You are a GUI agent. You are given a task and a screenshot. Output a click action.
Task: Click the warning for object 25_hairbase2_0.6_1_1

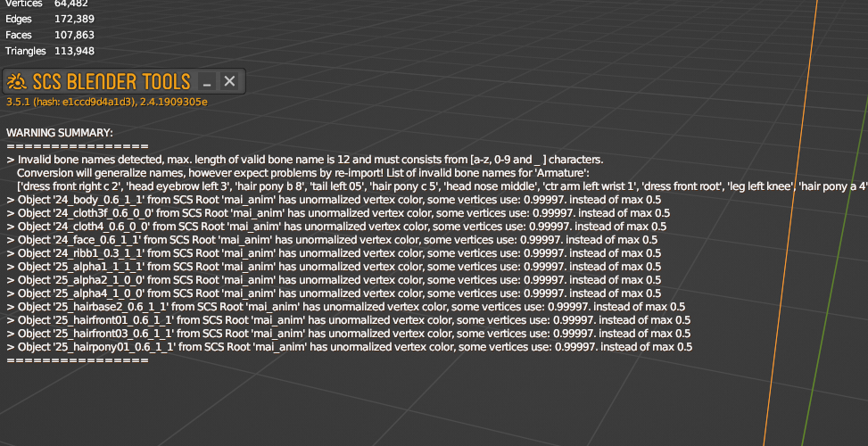(346, 307)
